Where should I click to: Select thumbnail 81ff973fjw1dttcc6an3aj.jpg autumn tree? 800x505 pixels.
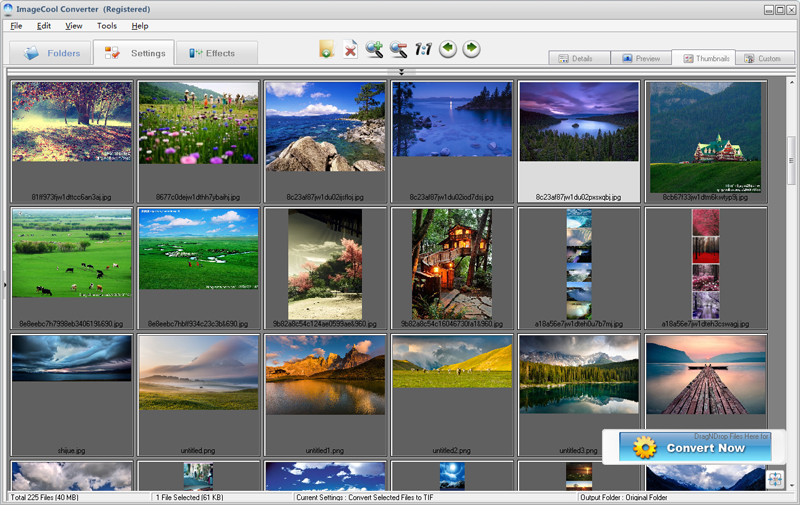point(72,141)
